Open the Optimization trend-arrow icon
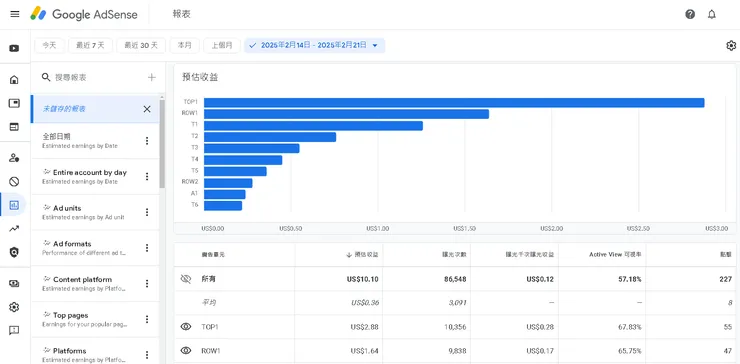This screenshot has height=364, width=740. click(14, 229)
